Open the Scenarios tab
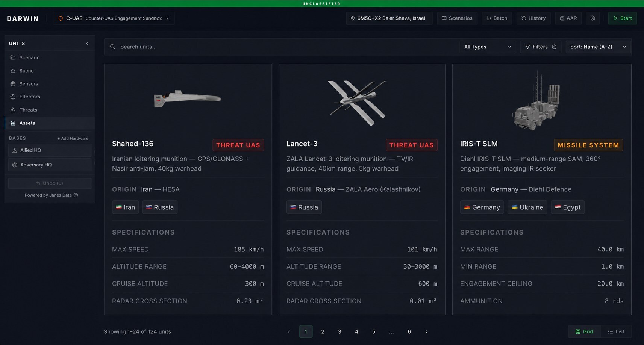Image resolution: width=644 pixels, height=345 pixels. click(x=457, y=18)
